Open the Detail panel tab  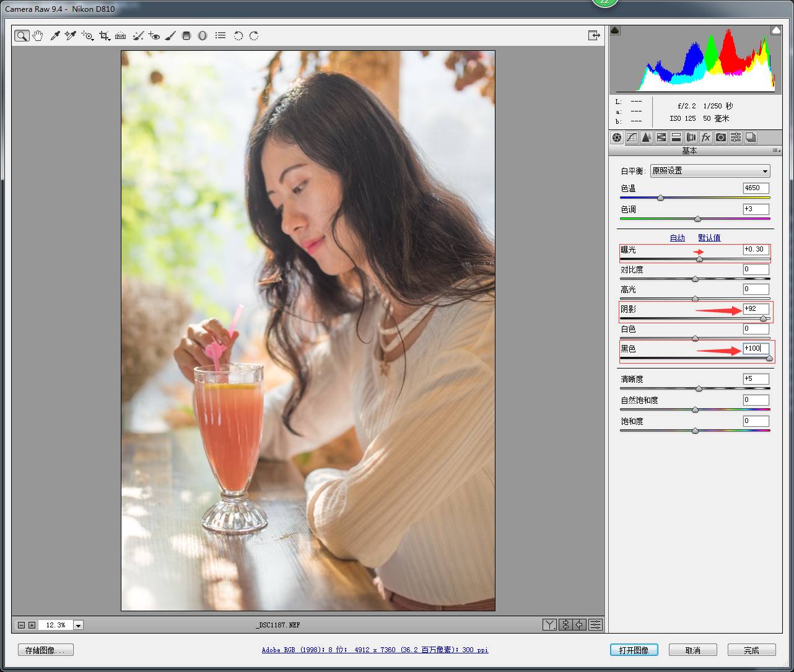[646, 137]
